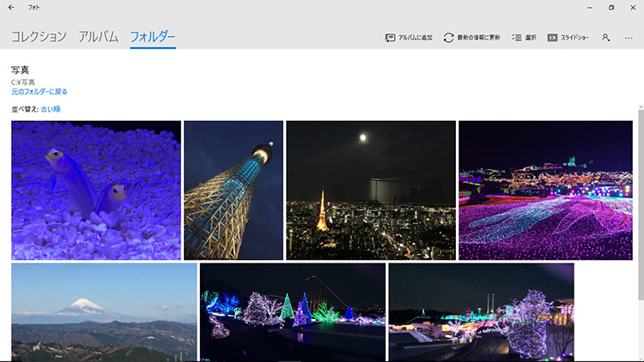The width and height of the screenshot is (644, 362).
Task: Open the Mount Fuji daytime photo
Action: pos(104,312)
